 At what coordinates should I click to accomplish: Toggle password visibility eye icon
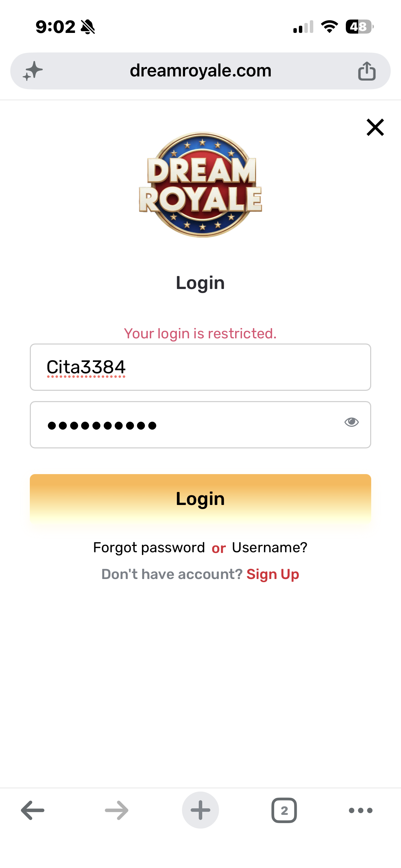pos(351,422)
